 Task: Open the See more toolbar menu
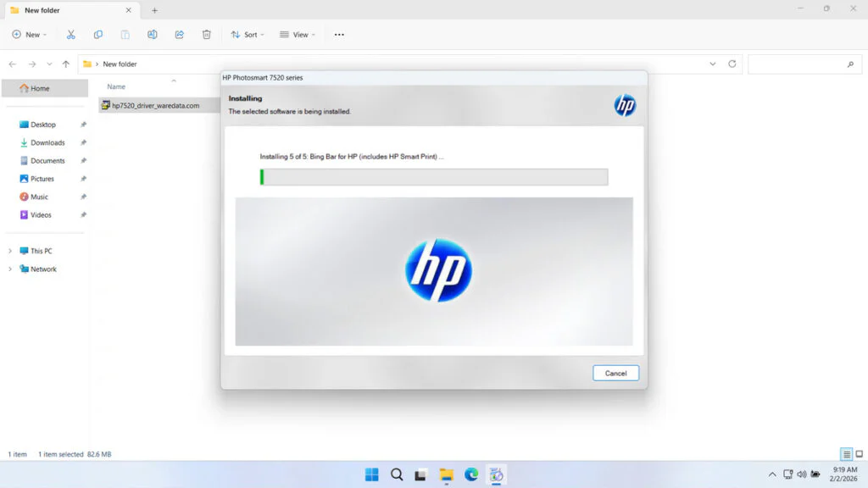pos(338,34)
